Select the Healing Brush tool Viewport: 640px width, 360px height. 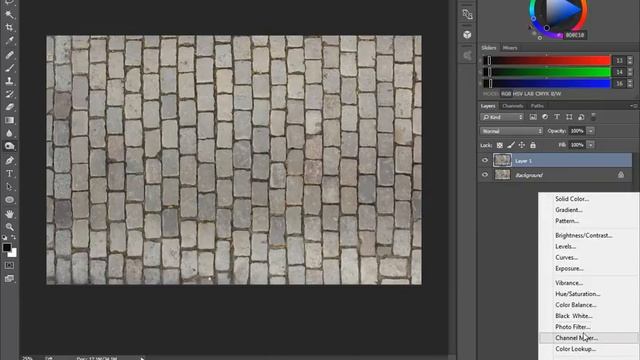tap(9, 55)
